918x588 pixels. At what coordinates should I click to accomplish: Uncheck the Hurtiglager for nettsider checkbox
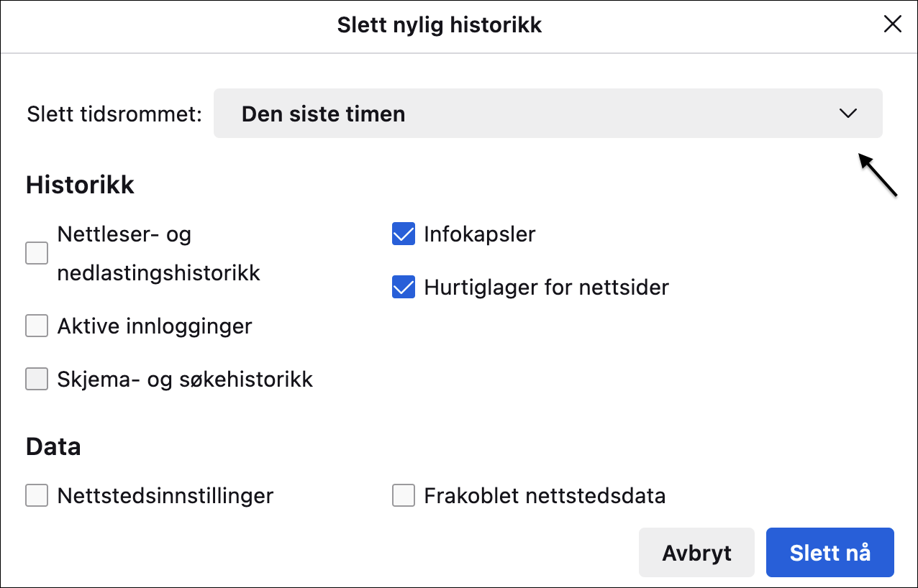click(404, 288)
